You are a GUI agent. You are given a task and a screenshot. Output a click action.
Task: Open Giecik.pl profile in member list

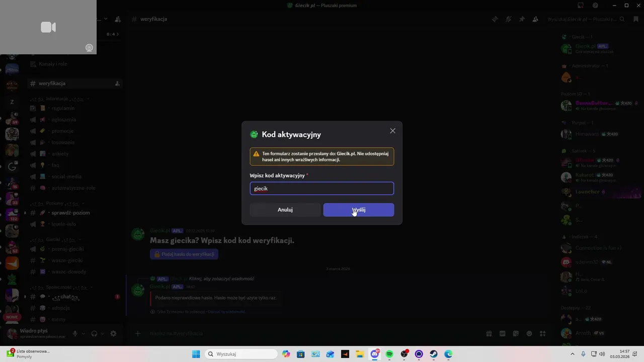pos(600,48)
